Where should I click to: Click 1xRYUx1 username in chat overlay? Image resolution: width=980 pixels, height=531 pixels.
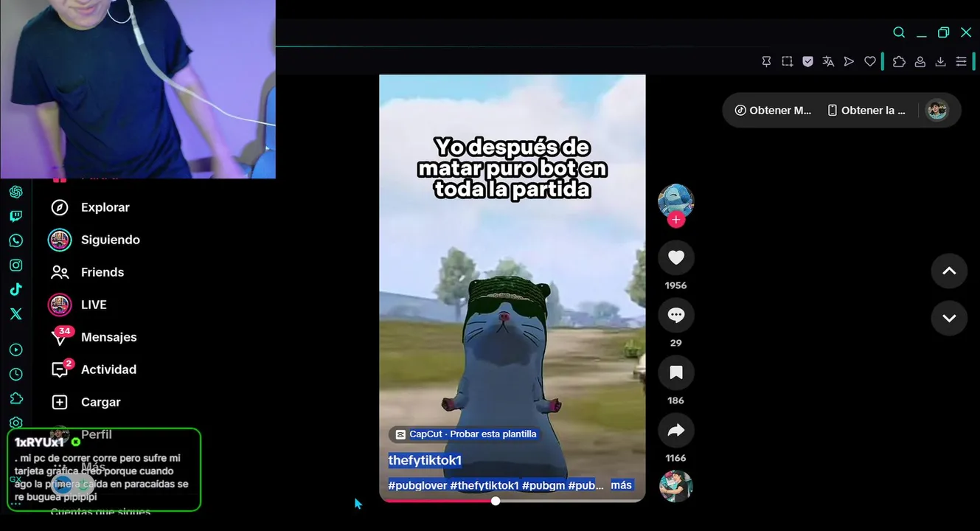pos(39,442)
